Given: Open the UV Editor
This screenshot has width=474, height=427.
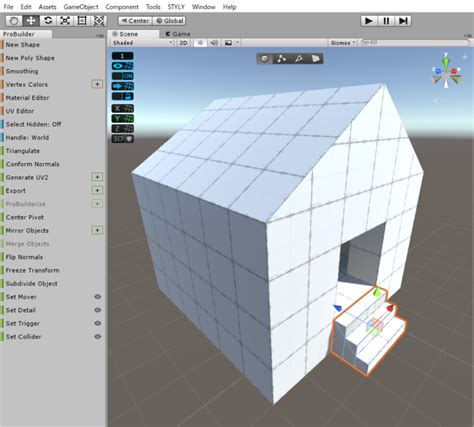Looking at the screenshot, I should (x=20, y=111).
